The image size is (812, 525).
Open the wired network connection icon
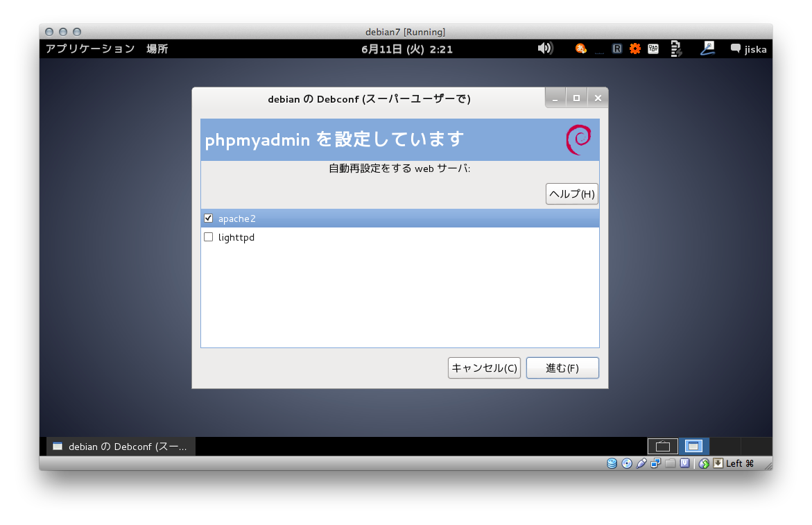(x=707, y=49)
